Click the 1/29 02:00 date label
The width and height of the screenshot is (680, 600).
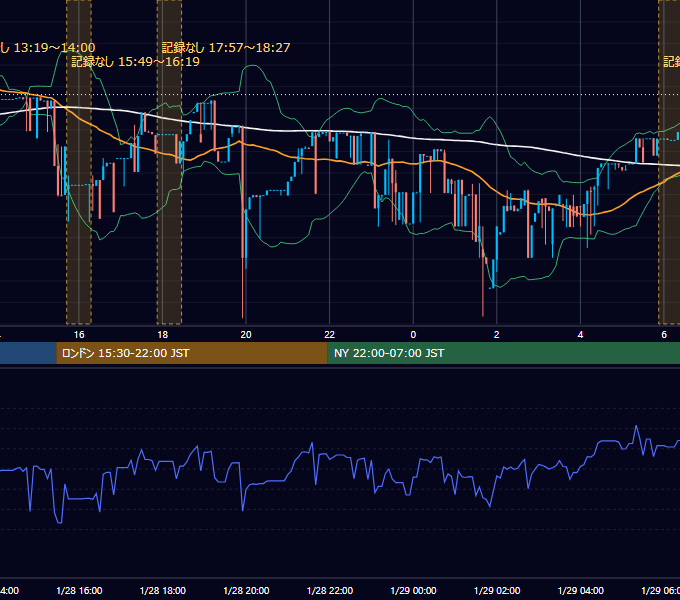point(497,590)
